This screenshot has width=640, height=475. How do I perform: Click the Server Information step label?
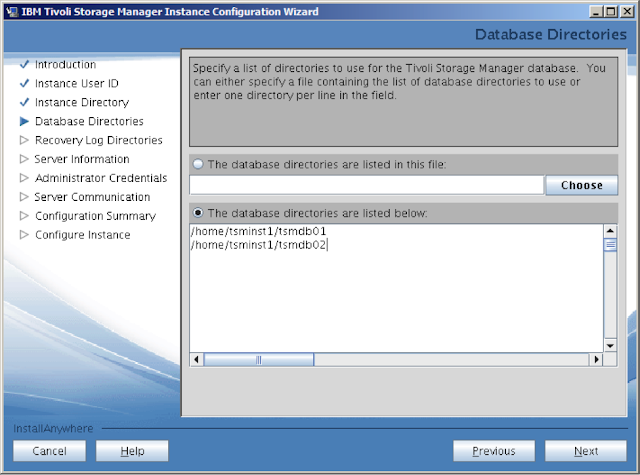(82, 159)
